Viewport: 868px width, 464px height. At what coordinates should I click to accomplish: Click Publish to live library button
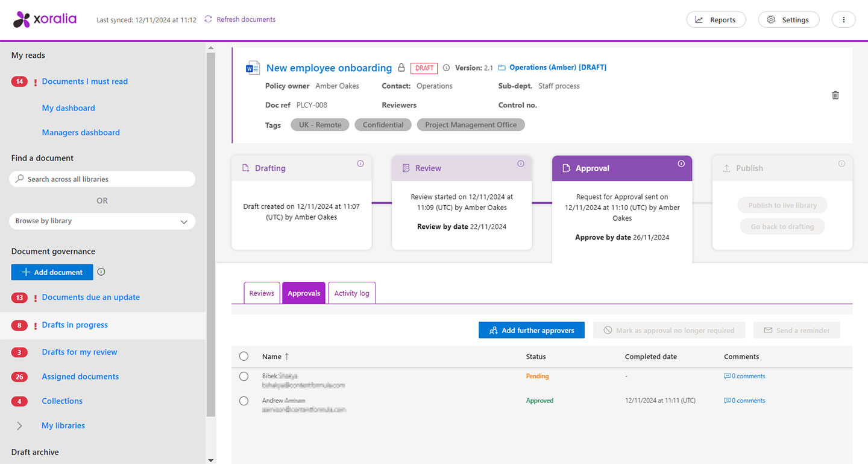pyautogui.click(x=782, y=205)
